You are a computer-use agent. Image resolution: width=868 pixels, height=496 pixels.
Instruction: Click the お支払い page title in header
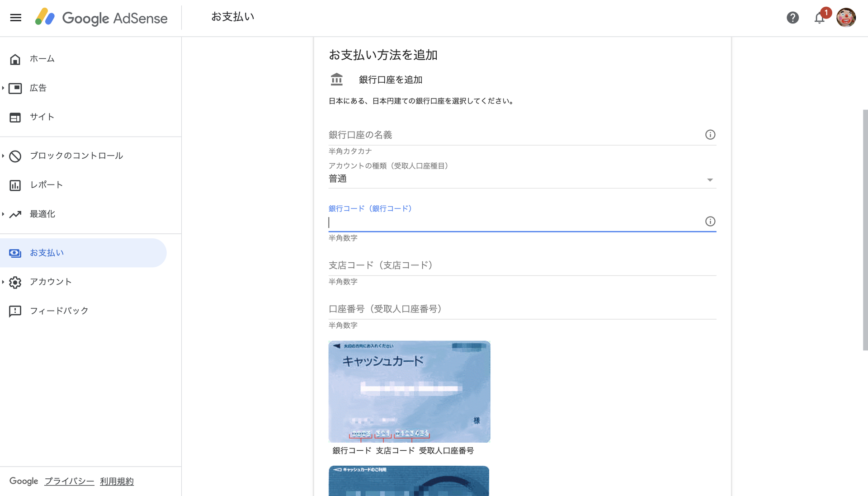point(233,17)
